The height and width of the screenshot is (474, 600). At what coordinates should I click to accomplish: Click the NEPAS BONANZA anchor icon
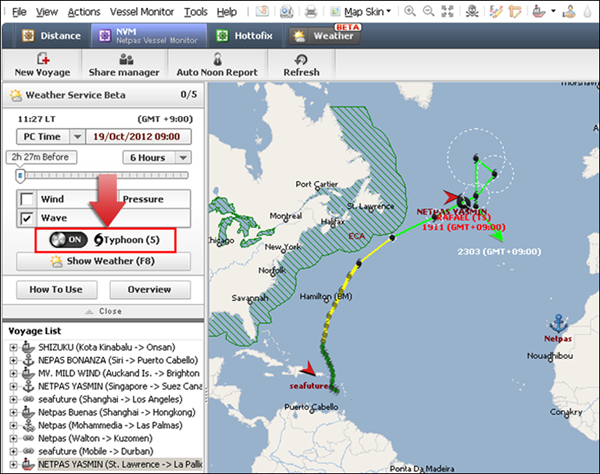click(x=28, y=360)
